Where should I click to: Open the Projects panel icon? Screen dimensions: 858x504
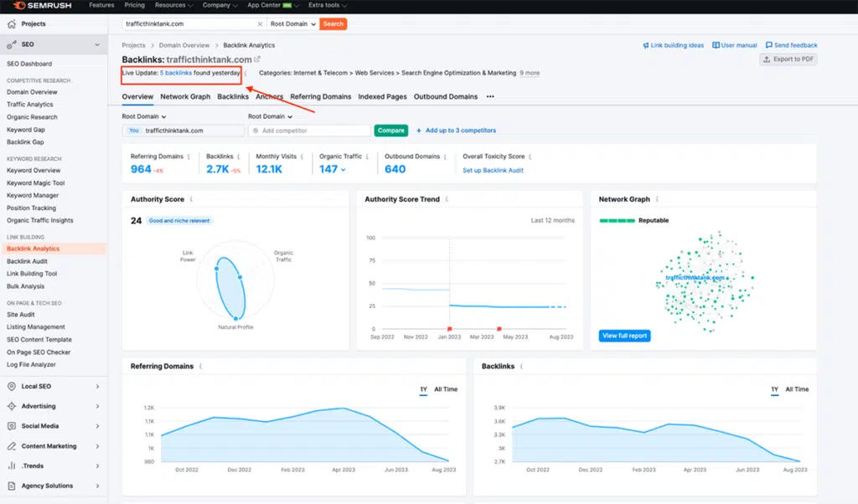(x=12, y=23)
